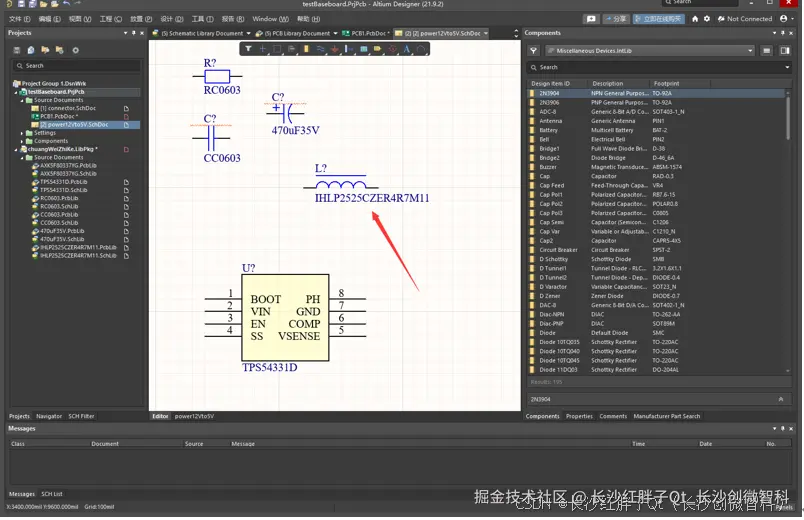
Task: Switch to the Navigator panel tab
Action: point(49,416)
